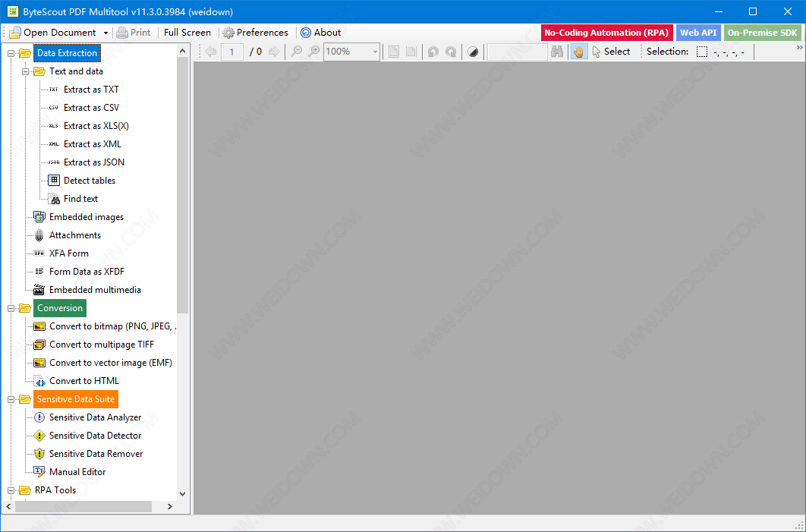
Task: Click the page number input field
Action: tap(231, 52)
